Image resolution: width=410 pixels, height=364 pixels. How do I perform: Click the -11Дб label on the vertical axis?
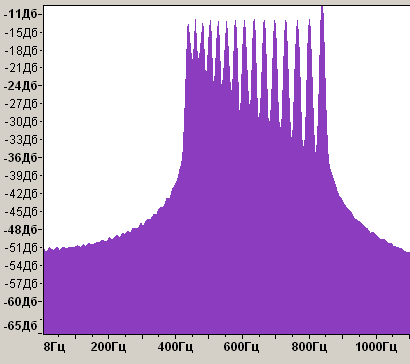coord(20,14)
